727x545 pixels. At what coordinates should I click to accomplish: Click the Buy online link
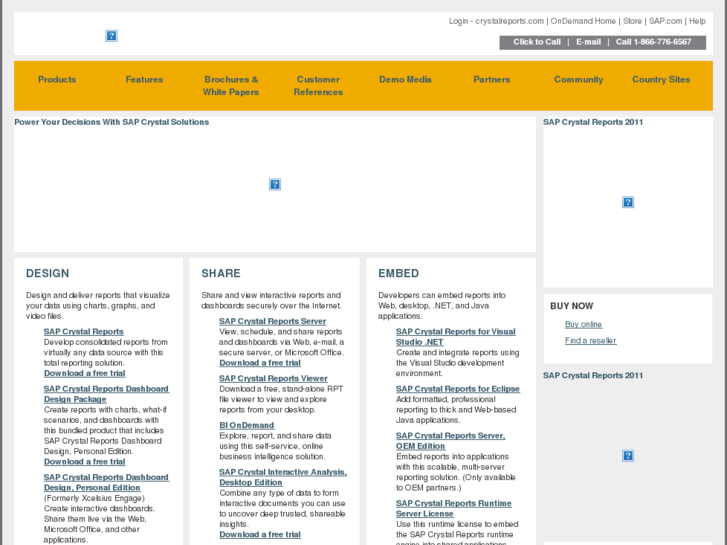[583, 324]
